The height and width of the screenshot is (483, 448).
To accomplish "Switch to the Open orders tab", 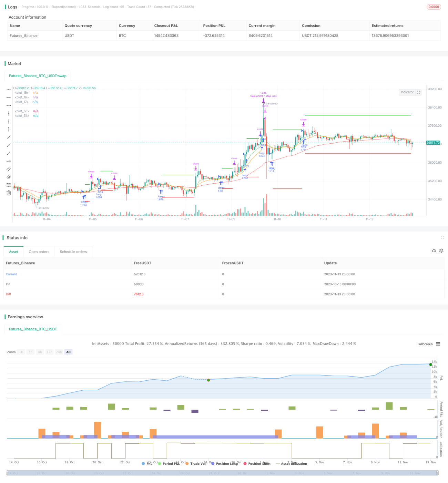I will pos(39,252).
